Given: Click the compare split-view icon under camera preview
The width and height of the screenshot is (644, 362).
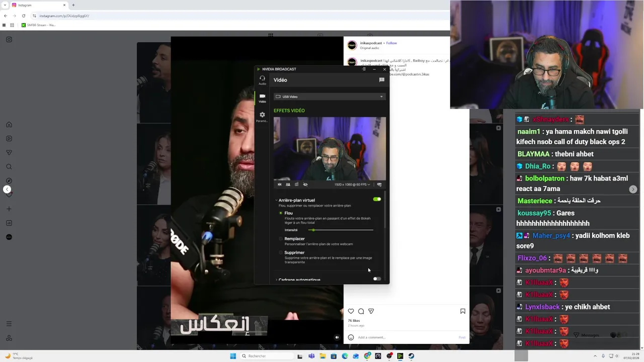Looking at the screenshot, I should [280, 185].
